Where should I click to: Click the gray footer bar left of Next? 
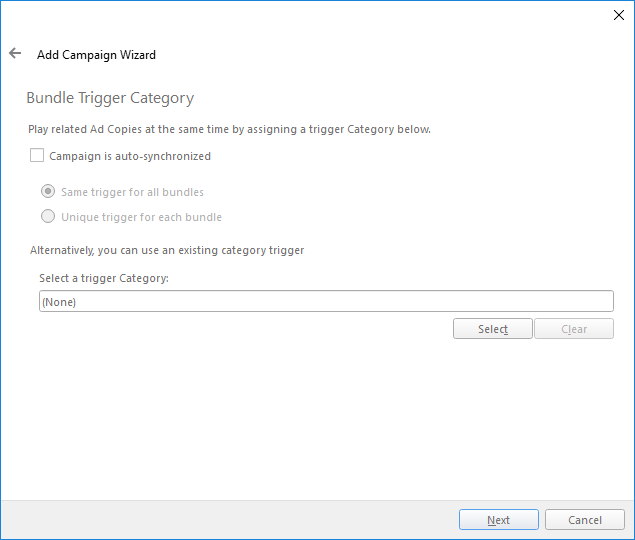click(x=229, y=520)
